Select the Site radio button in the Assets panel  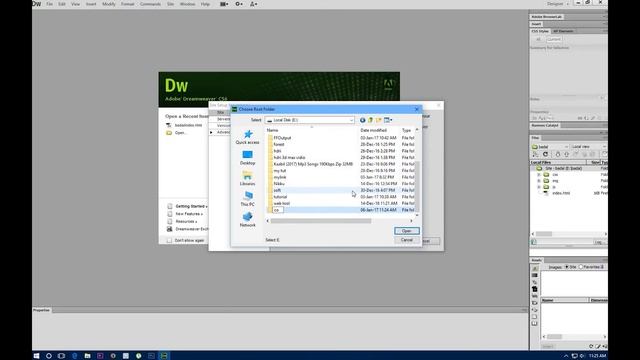pyautogui.click(x=567, y=267)
